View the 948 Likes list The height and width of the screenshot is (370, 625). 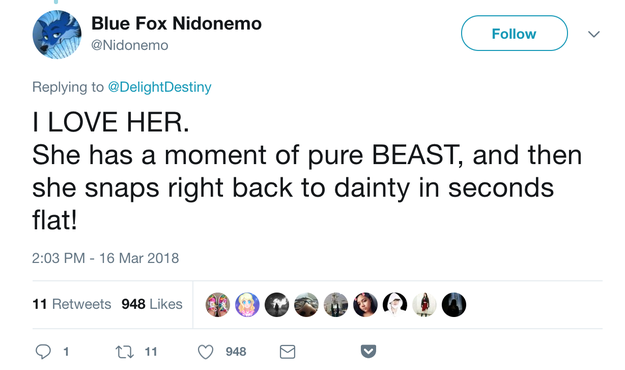click(152, 304)
